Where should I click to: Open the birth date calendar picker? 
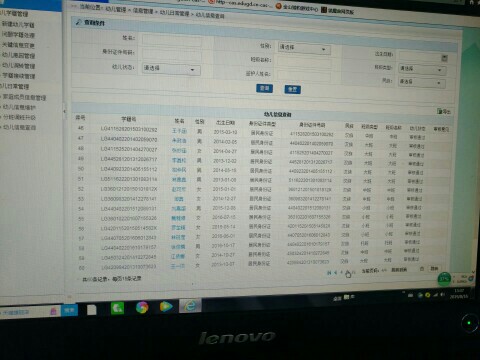pyautogui.click(x=444, y=58)
